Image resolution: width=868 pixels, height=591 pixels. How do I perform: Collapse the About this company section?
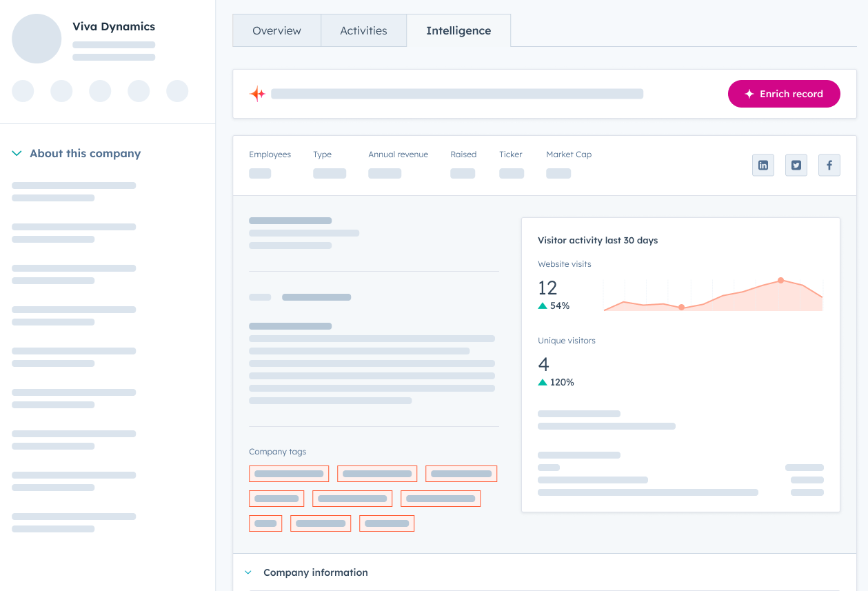click(x=17, y=154)
